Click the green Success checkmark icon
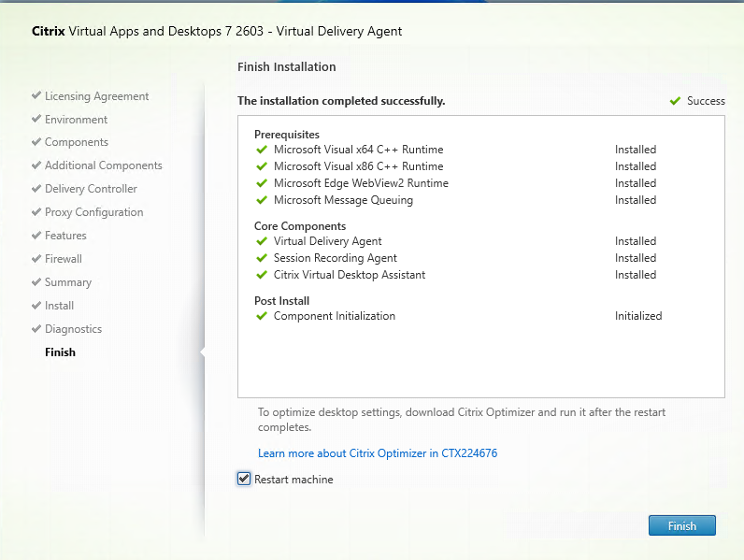Screen dimensions: 744x560 coord(675,101)
